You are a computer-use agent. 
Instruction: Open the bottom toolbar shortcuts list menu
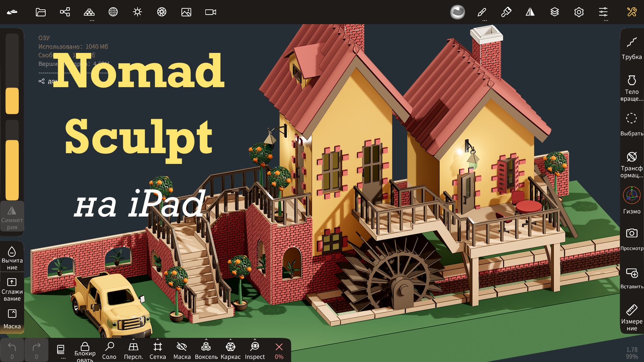[61, 350]
